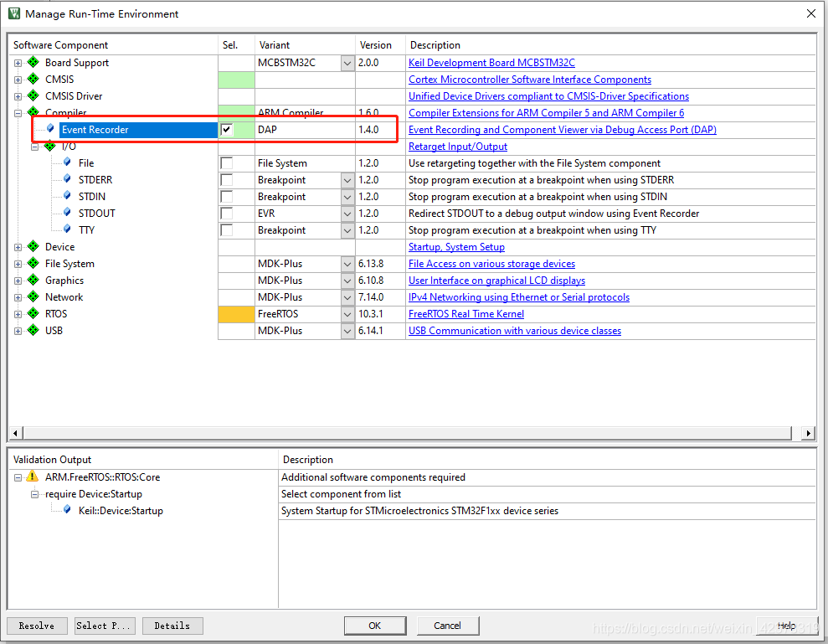Viewport: 828px width, 644px height.
Task: Enable the TTY checkbox
Action: (227, 229)
